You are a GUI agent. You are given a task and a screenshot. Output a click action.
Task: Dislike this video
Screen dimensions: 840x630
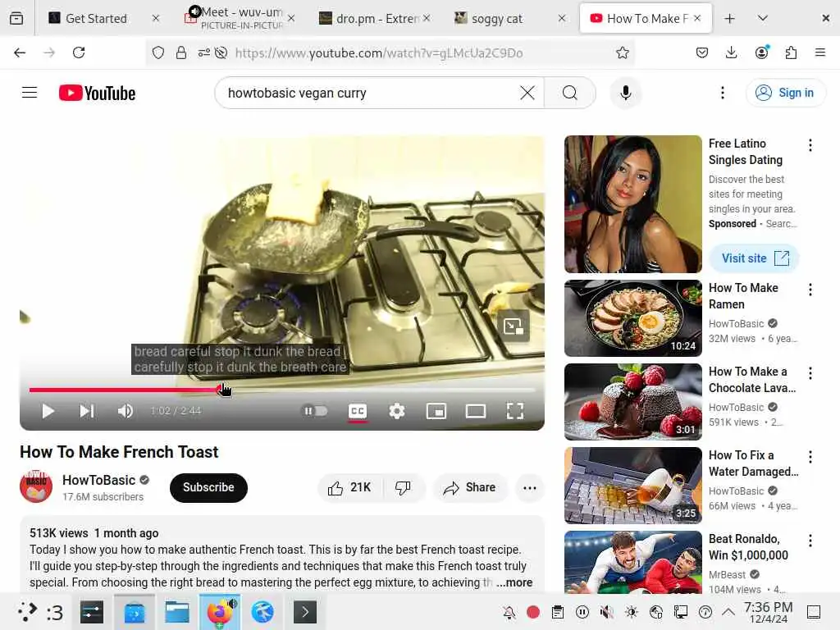pyautogui.click(x=403, y=487)
